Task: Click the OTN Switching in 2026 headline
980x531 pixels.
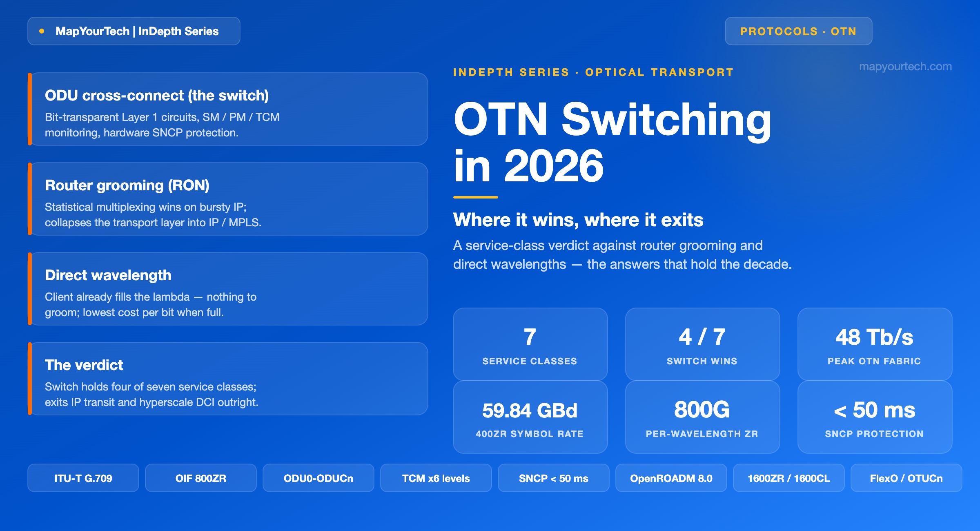Action: pyautogui.click(x=612, y=142)
